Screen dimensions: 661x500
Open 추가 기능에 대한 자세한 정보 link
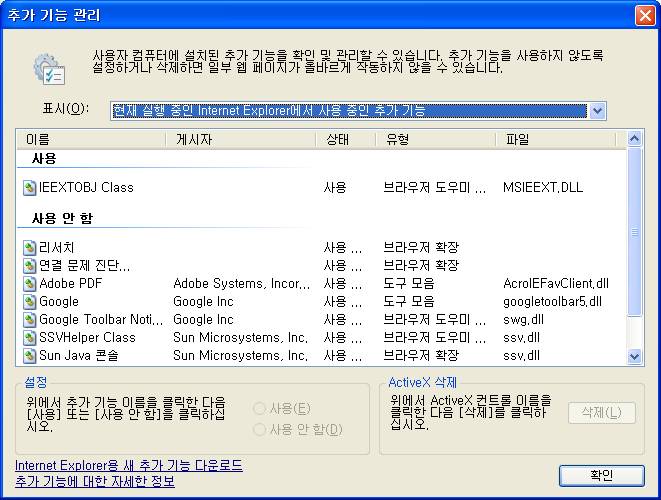[x=95, y=481]
